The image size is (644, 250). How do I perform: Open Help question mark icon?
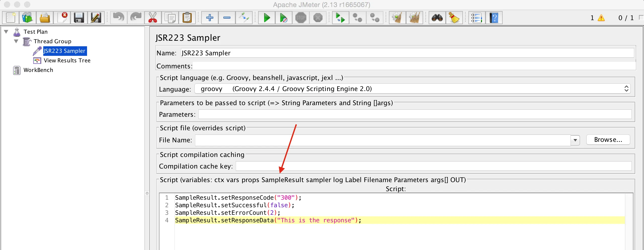494,18
